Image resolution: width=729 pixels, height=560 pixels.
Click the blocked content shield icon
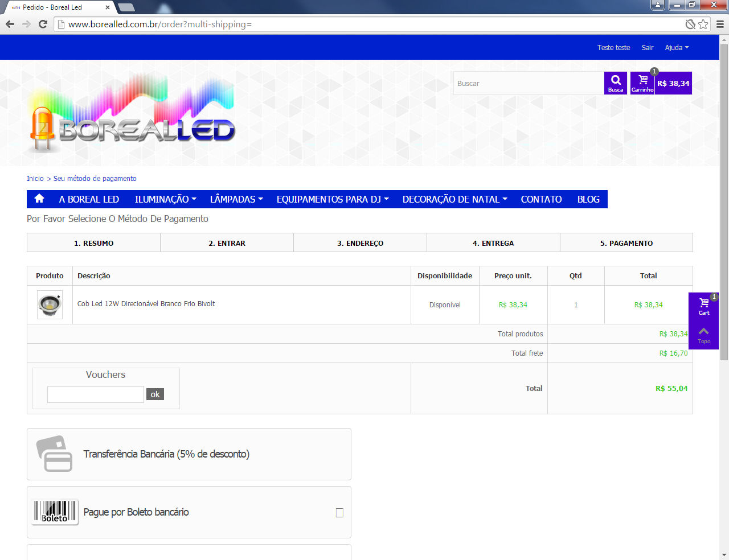coord(690,24)
